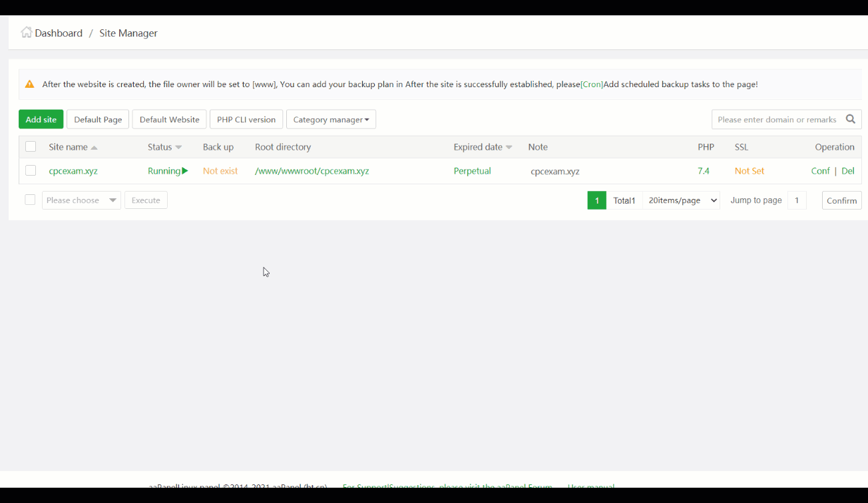Sort by the Status column header
The width and height of the screenshot is (868, 503).
point(164,147)
